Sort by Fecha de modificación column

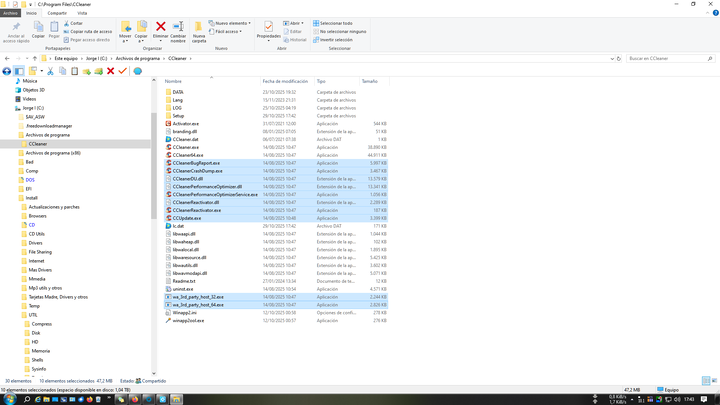[x=285, y=81]
